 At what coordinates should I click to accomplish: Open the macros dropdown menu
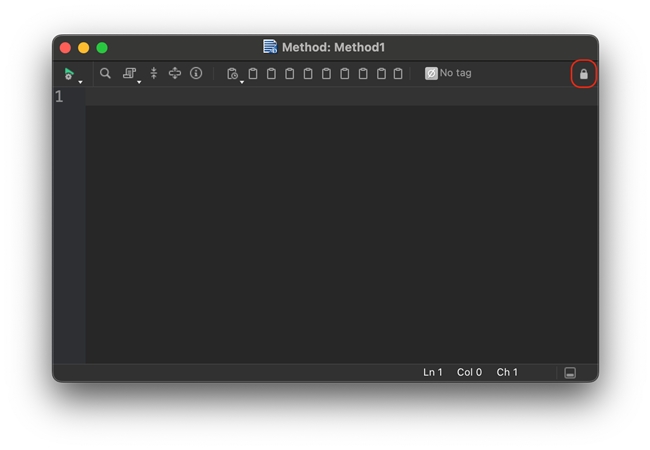pos(130,74)
